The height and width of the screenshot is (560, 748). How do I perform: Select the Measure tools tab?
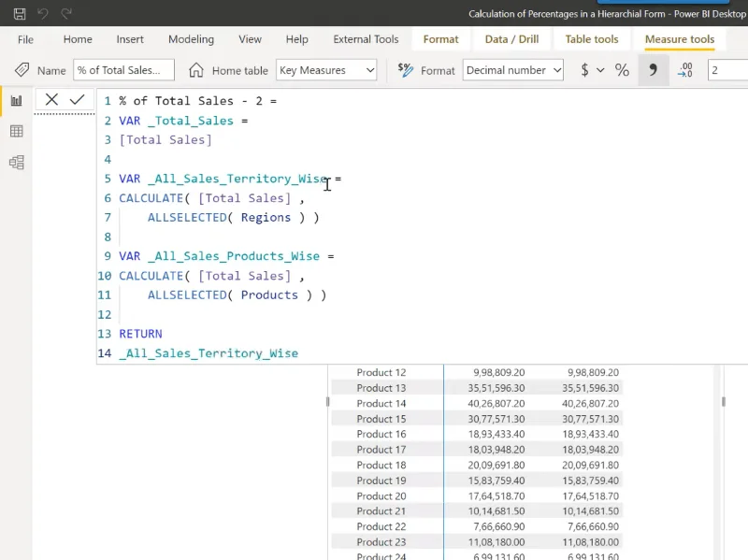[x=680, y=39]
